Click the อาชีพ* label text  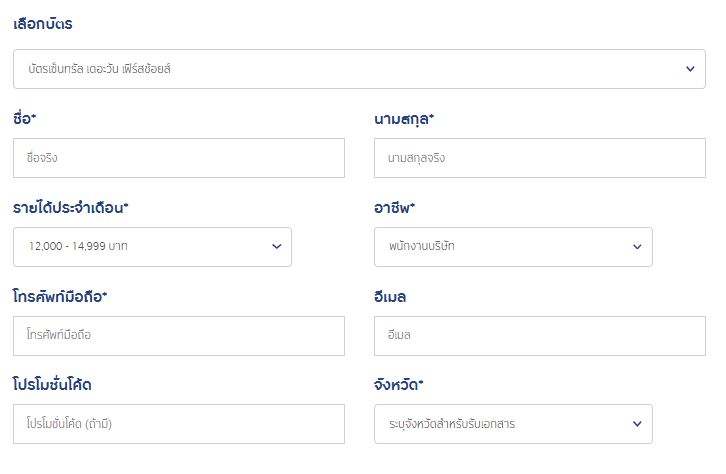tap(394, 208)
